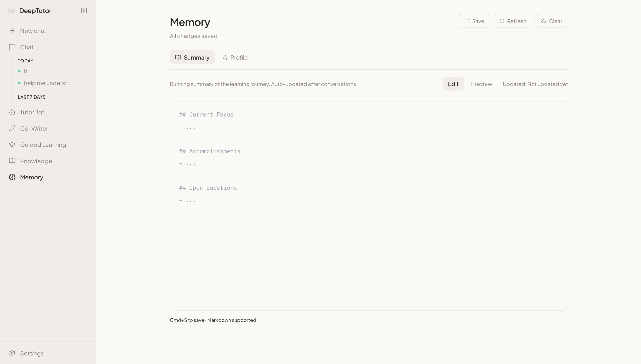Select the Guided Learning icon
Screen dimensions: 641x364
(x=12, y=144)
